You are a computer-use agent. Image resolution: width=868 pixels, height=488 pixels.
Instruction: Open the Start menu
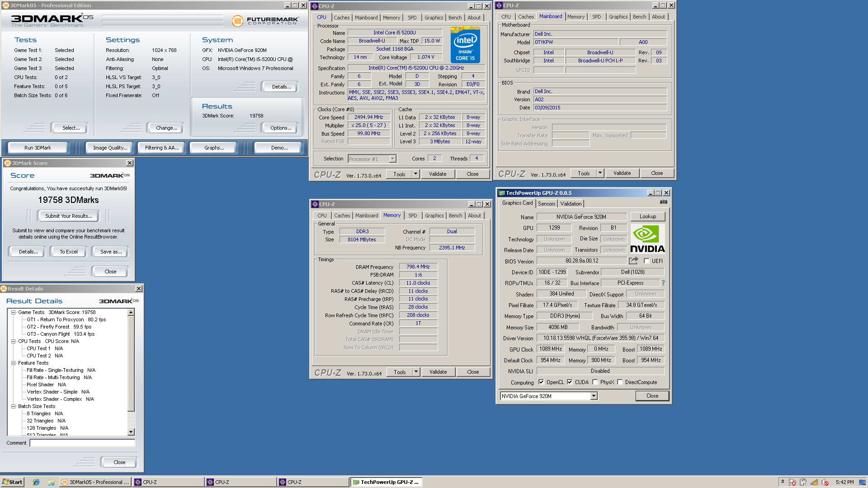pos(12,482)
